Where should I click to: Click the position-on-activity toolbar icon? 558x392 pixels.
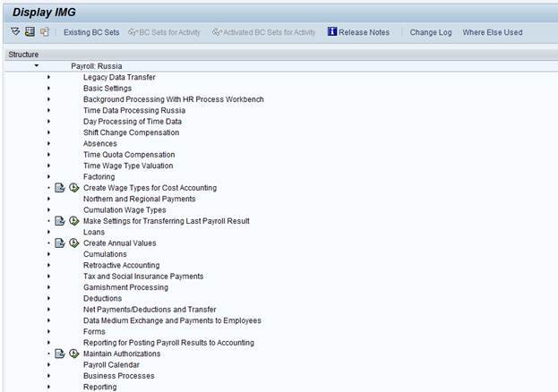click(30, 31)
